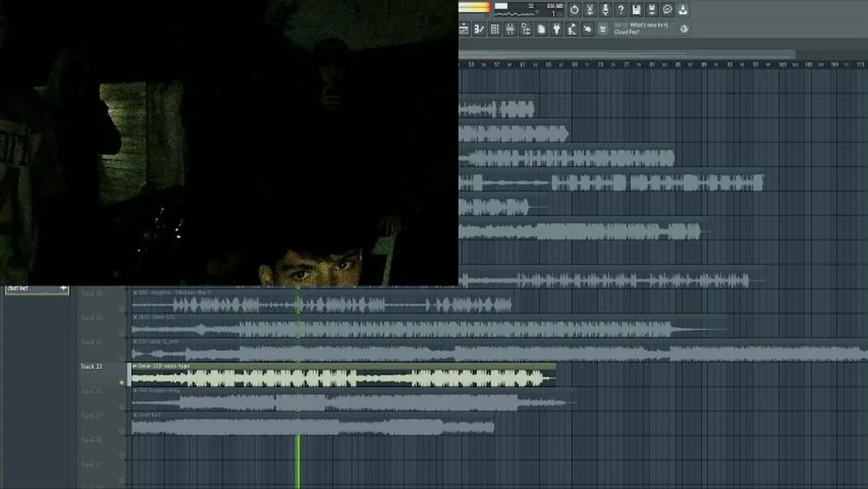The height and width of the screenshot is (489, 868).
Task: Open the content shop cart icon
Action: (604, 29)
